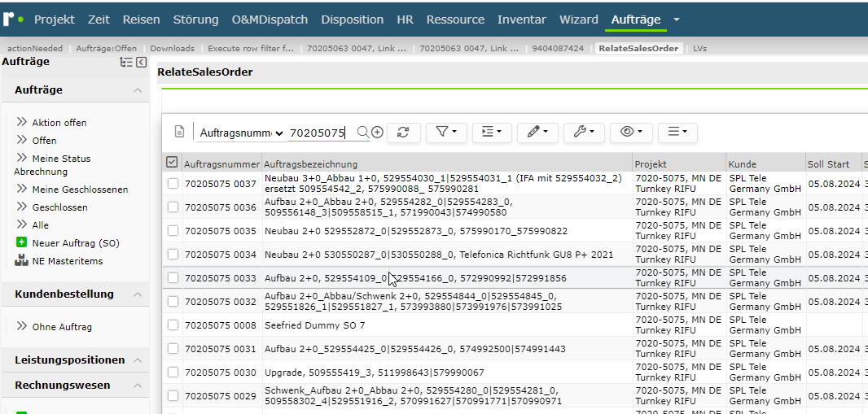This screenshot has width=868, height=414.
Task: Open the wrench tools menu
Action: click(x=585, y=132)
